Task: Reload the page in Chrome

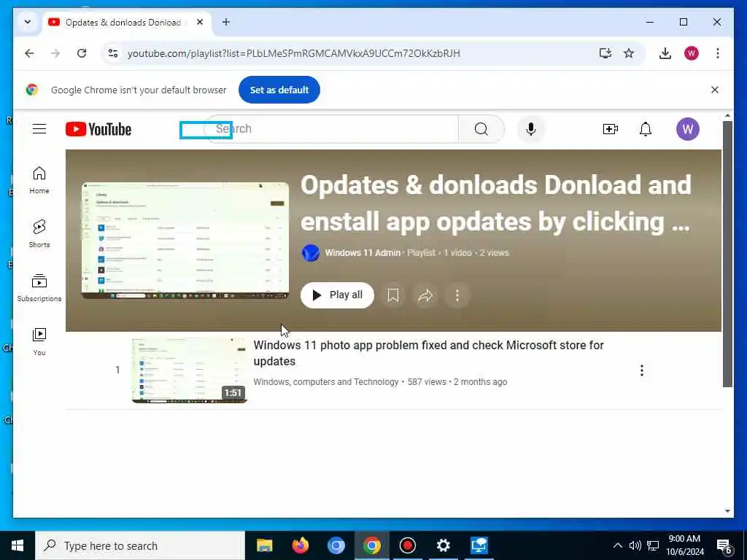Action: (82, 53)
